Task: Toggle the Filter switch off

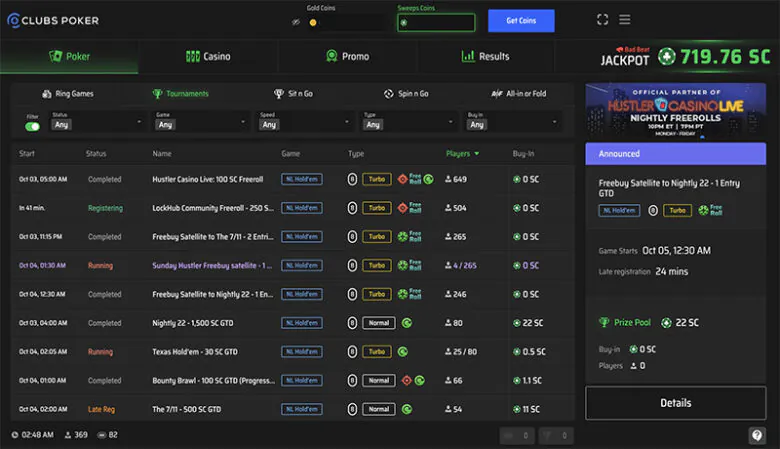Action: pos(32,126)
